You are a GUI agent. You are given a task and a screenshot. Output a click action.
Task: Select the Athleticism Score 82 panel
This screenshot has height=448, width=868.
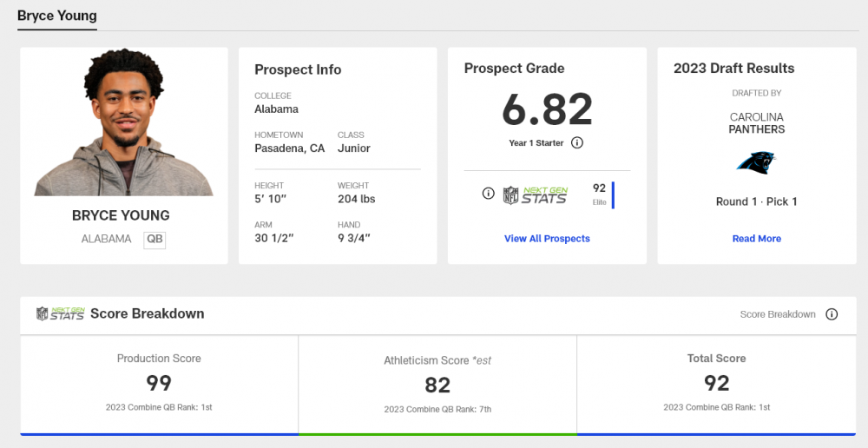437,385
